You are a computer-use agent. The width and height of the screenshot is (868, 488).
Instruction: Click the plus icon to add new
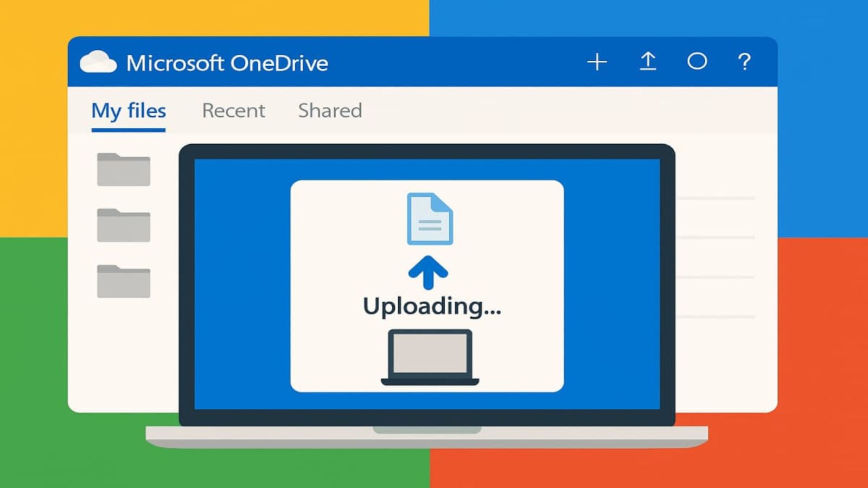point(597,62)
